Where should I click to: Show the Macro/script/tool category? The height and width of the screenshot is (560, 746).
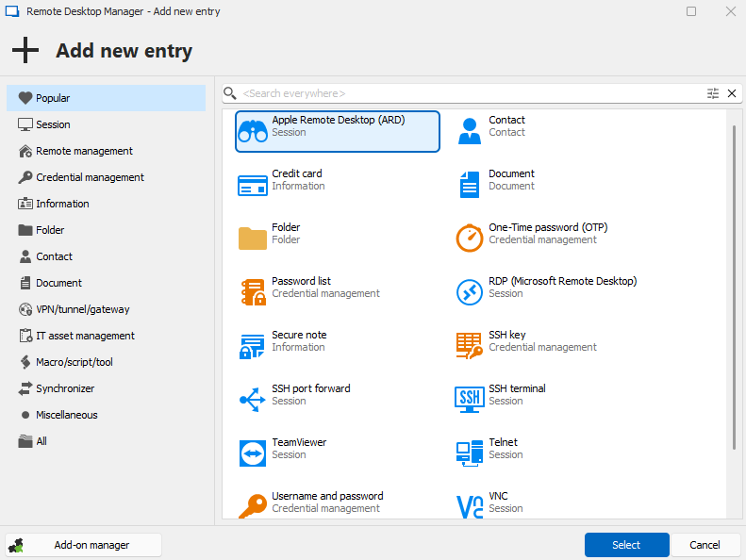click(x=106, y=362)
